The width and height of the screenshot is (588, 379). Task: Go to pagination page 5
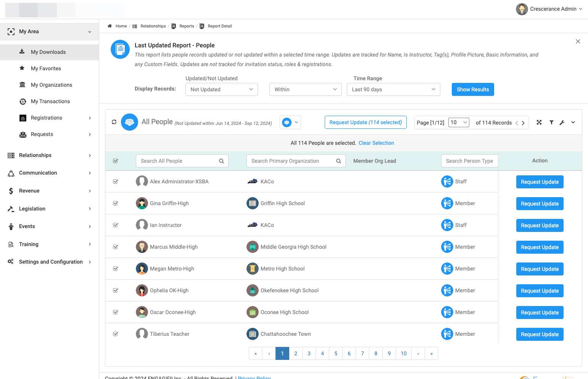(x=336, y=353)
